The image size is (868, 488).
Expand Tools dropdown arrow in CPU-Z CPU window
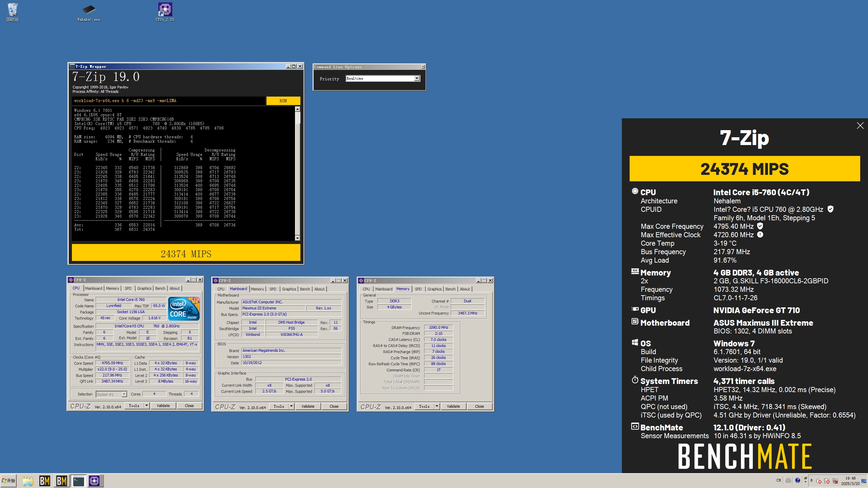coord(146,405)
